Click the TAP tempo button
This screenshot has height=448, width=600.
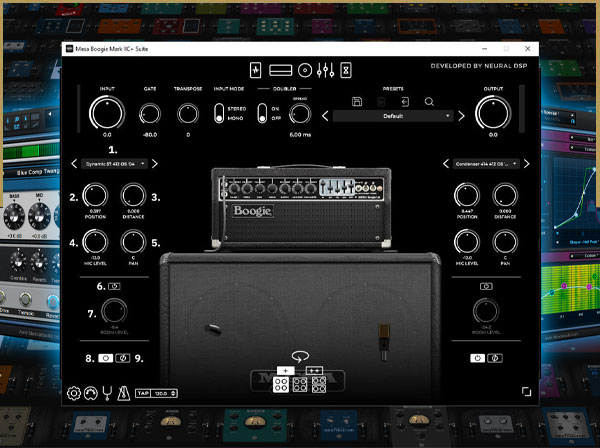pyautogui.click(x=143, y=393)
